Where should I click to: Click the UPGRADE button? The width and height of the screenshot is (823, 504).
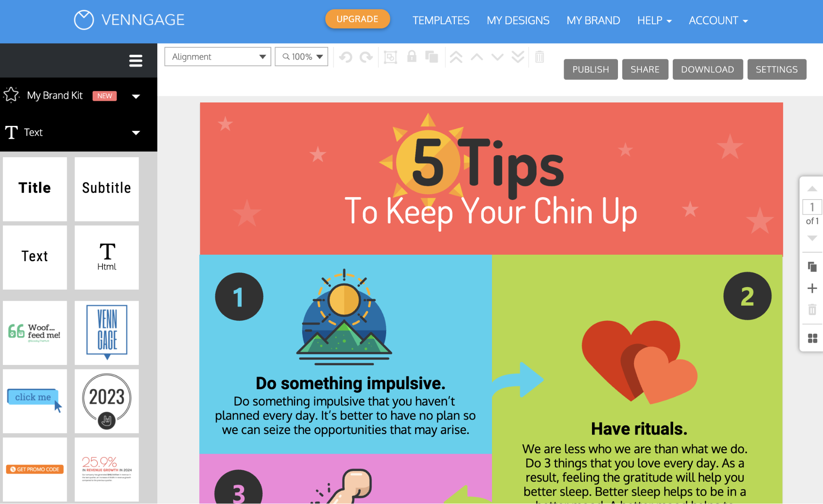pos(357,19)
